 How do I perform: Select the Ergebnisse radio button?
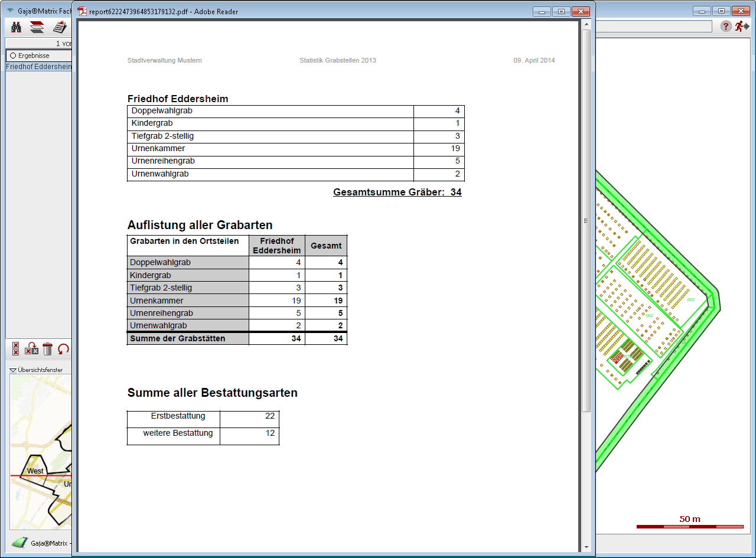(x=13, y=56)
